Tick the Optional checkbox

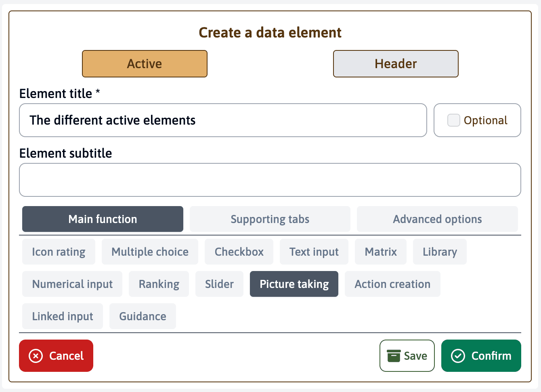[x=454, y=120]
